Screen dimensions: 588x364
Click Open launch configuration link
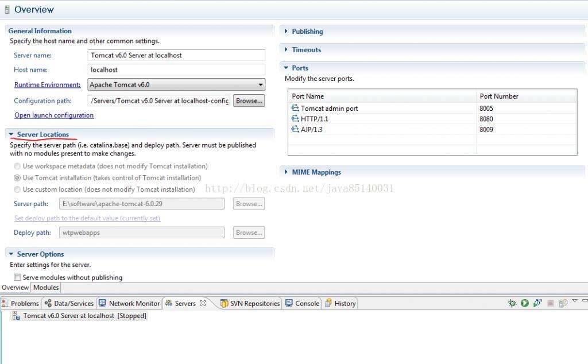coord(54,115)
